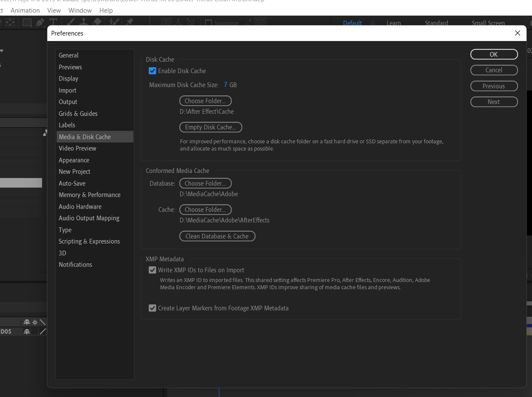Select the Pen tool

tap(40, 22)
